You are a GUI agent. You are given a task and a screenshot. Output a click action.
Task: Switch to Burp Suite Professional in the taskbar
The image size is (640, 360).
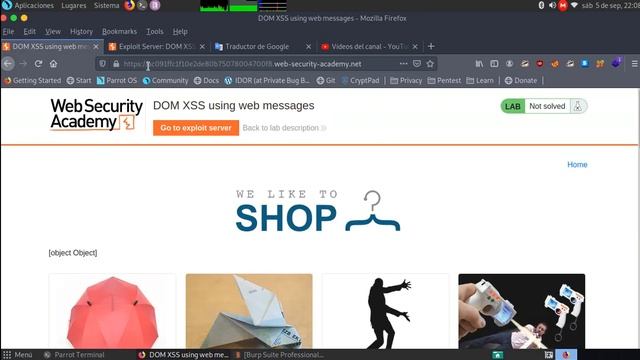(x=280, y=355)
